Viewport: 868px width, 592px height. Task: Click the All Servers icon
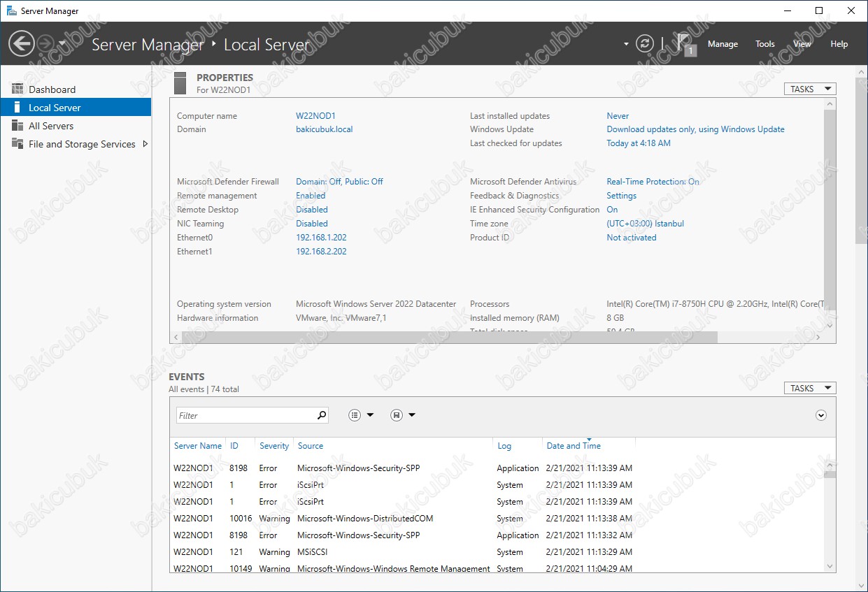point(17,126)
